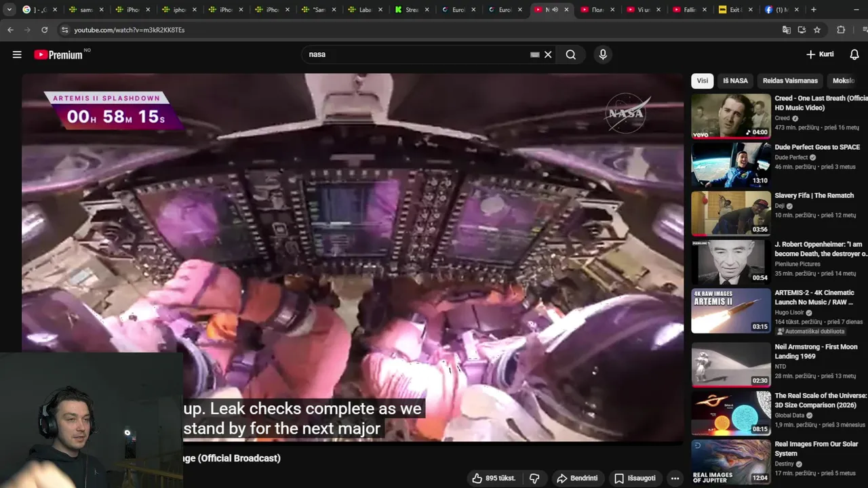The width and height of the screenshot is (868, 488).
Task: Mute the playing YouTube tab speaker icon
Action: pos(555,9)
